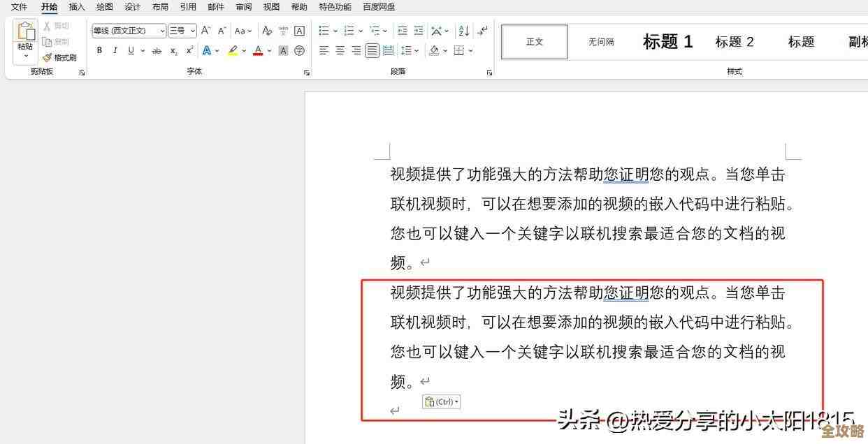Open the 审阅 ribbon tab
The image size is (868, 444).
point(243,7)
